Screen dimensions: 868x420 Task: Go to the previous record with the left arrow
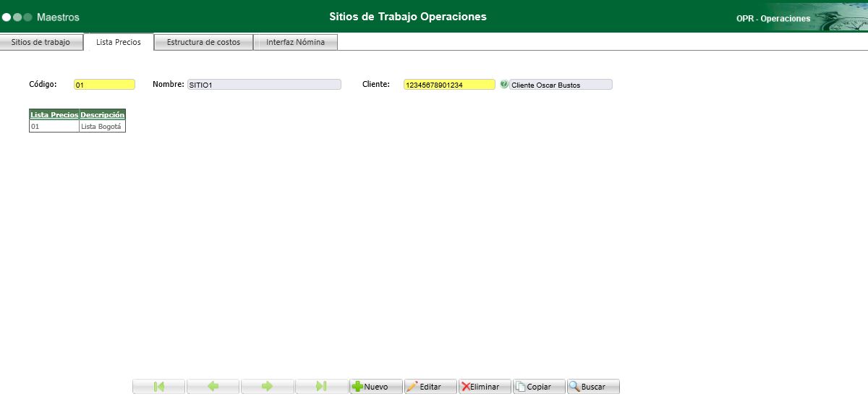pos(213,387)
